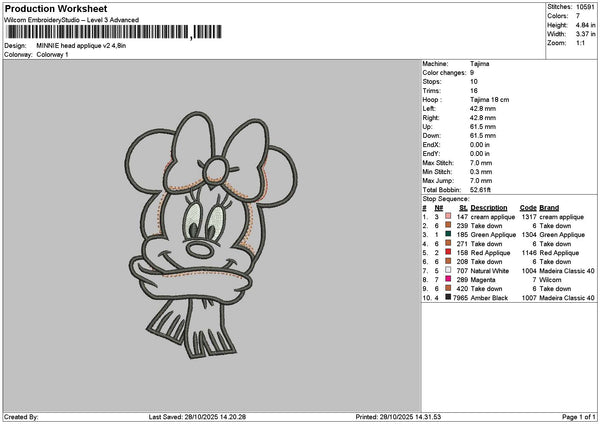This screenshot has height=424, width=600.
Task: Click the machine value 'Tajima'
Action: (479, 64)
